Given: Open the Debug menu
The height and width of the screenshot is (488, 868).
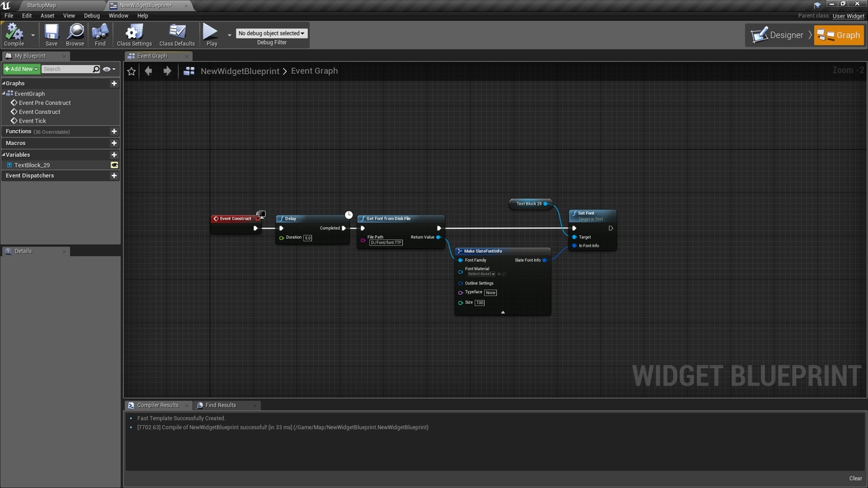Looking at the screenshot, I should pyautogui.click(x=92, y=16).
